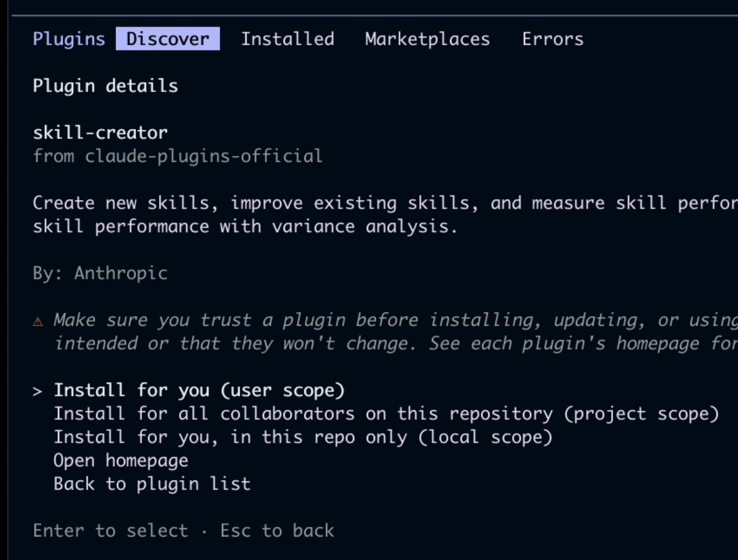Select the Open homepage option

point(121,461)
